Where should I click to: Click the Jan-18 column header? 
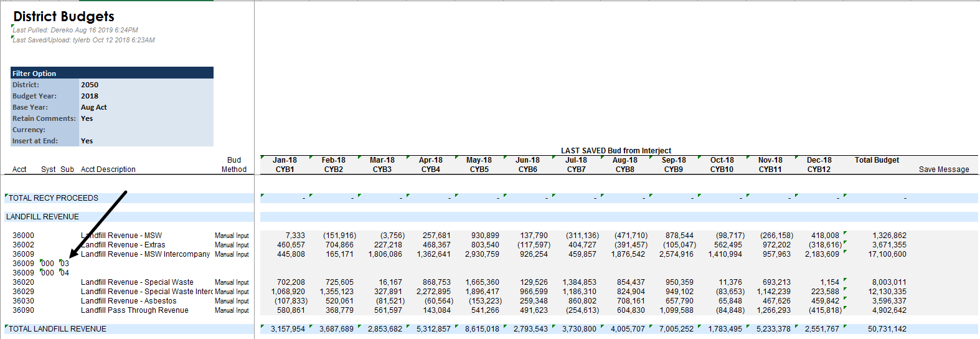point(285,160)
